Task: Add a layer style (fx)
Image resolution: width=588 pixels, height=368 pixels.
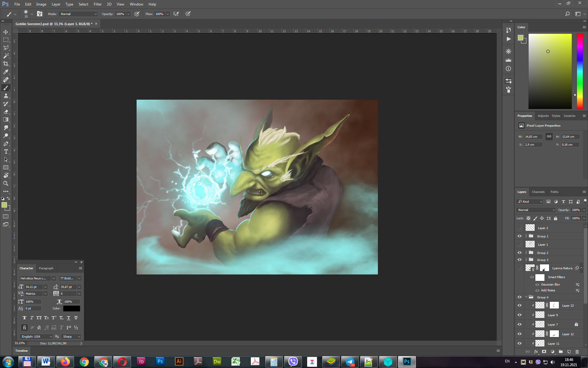Action: point(536,352)
